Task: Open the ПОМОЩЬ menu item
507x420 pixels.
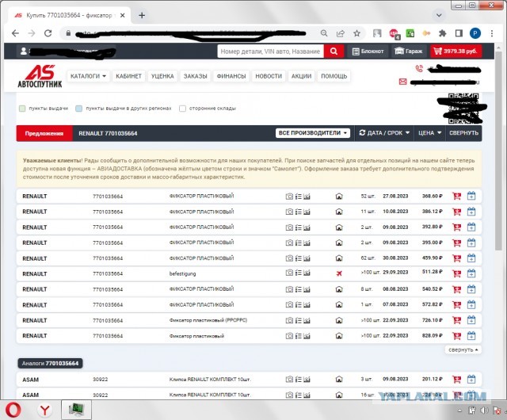Action: click(334, 76)
